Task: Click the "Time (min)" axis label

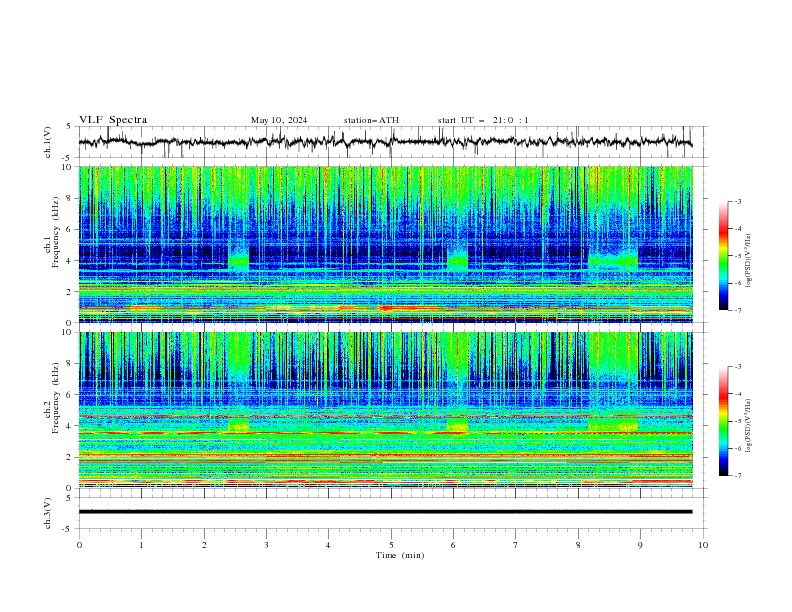Action: (x=400, y=555)
